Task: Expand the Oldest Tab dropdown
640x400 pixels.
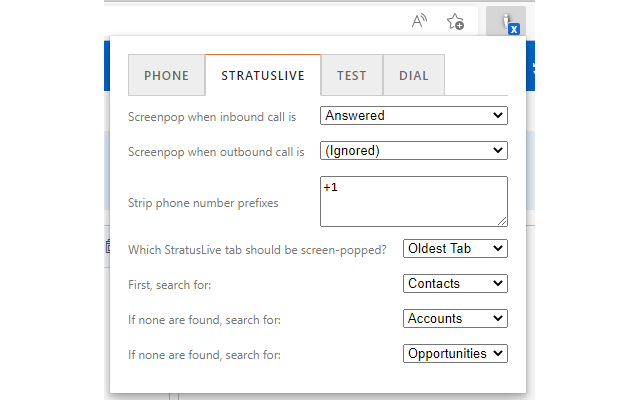Action: [x=455, y=248]
